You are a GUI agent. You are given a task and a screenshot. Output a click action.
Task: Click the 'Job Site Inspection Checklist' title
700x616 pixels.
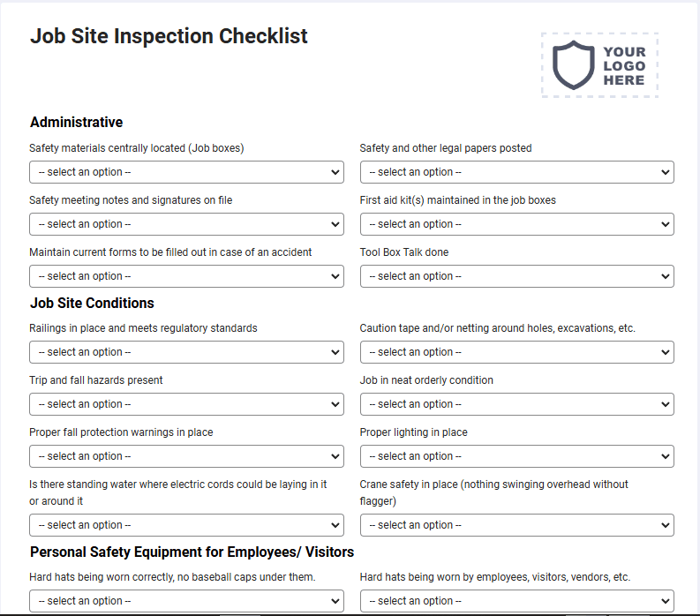tap(169, 36)
